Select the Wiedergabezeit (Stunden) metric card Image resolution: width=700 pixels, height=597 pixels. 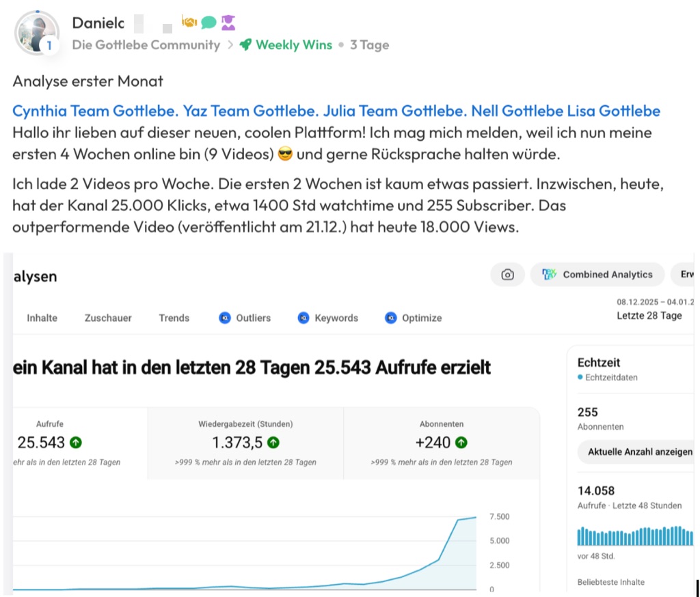(245, 443)
